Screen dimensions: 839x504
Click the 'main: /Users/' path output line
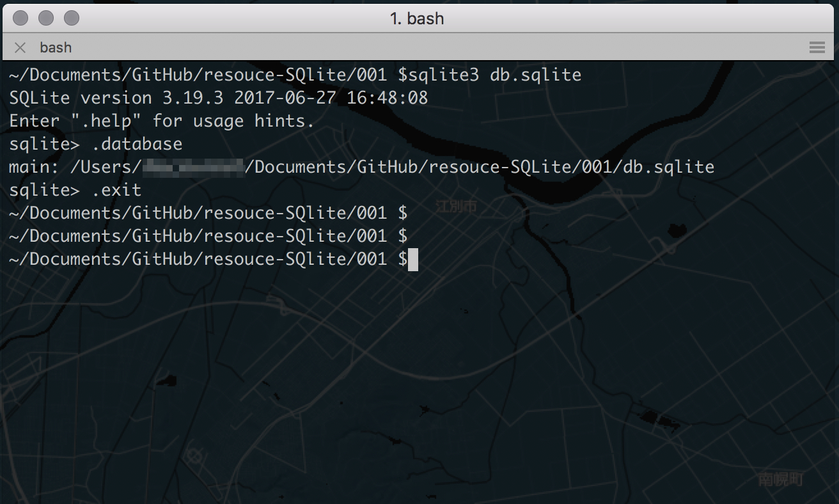tap(361, 167)
